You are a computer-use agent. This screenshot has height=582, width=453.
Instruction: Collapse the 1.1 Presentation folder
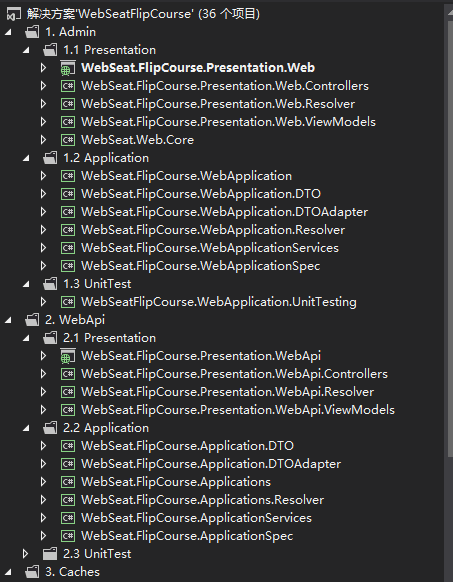coord(26,50)
